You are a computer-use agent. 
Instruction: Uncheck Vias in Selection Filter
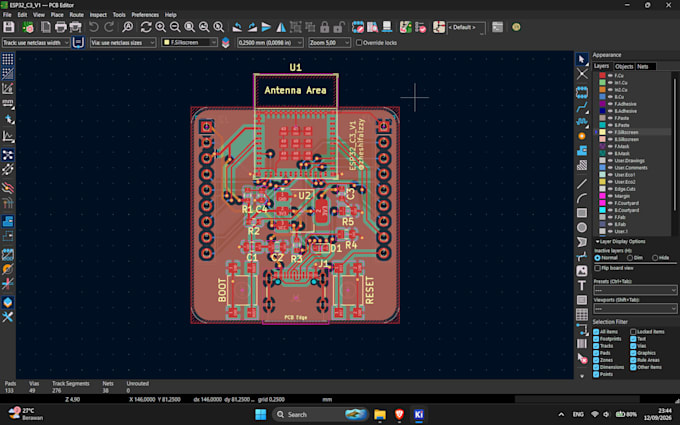click(x=633, y=346)
